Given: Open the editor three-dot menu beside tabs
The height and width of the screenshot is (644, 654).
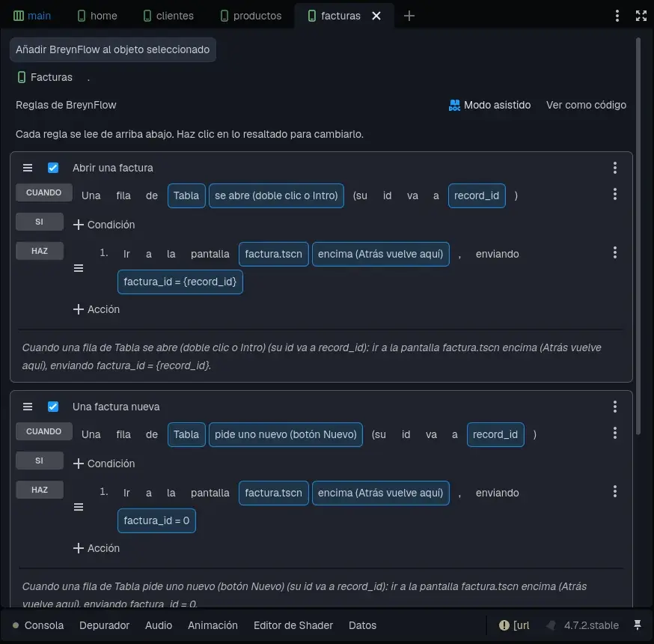Looking at the screenshot, I should pyautogui.click(x=617, y=16).
